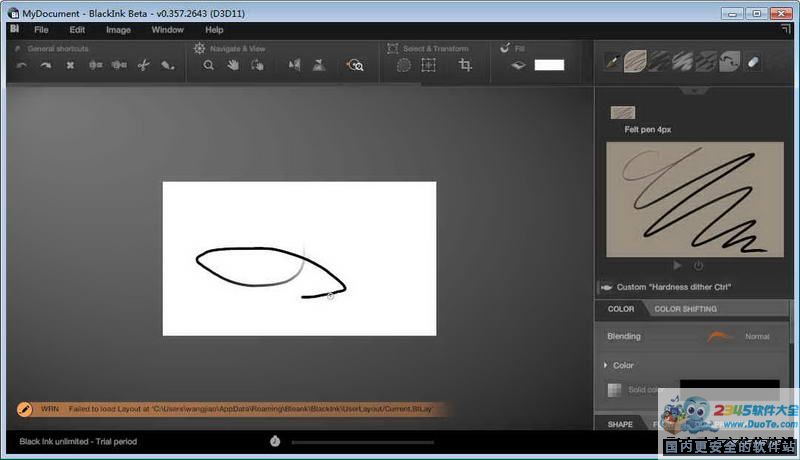Open the Blending mode Normal dropdown

[x=757, y=337]
